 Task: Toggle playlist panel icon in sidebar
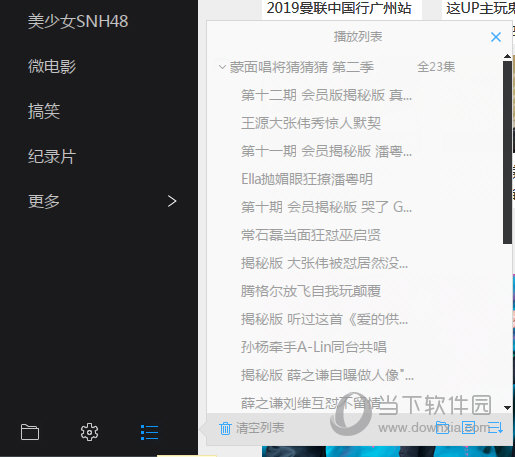(x=149, y=432)
